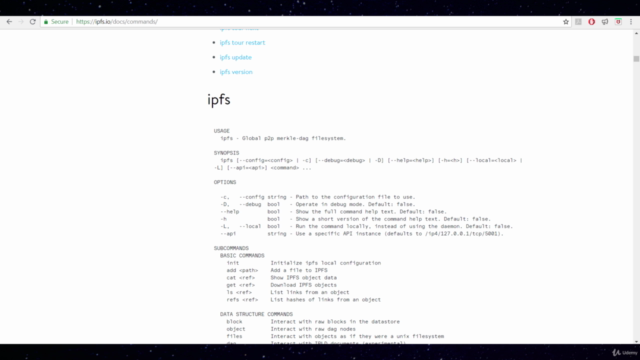Viewport: 640px width, 360px height.
Task: Click the shield extension icon
Action: pyautogui.click(x=618, y=22)
